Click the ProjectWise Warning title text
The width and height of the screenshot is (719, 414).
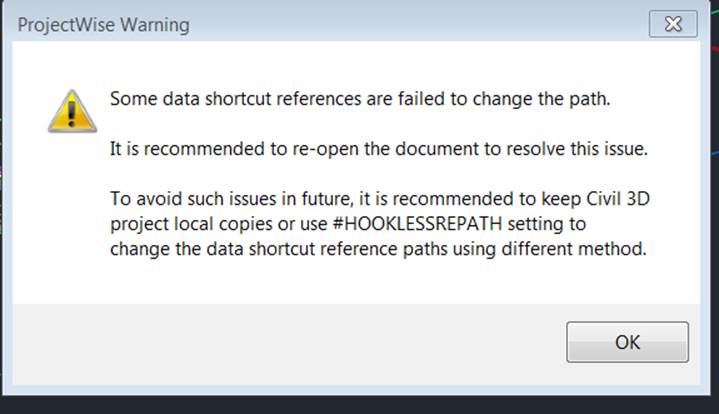coord(103,25)
